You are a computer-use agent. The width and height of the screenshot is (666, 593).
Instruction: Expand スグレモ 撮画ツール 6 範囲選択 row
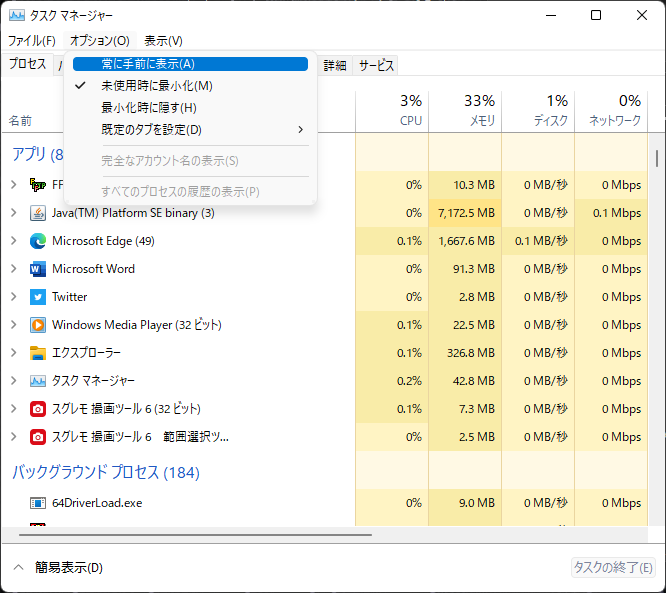14,437
